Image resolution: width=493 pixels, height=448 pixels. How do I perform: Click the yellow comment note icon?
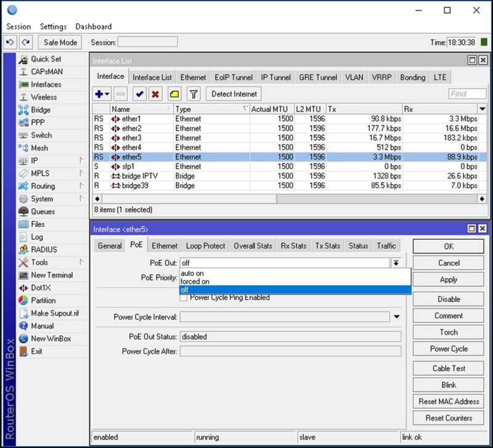174,94
